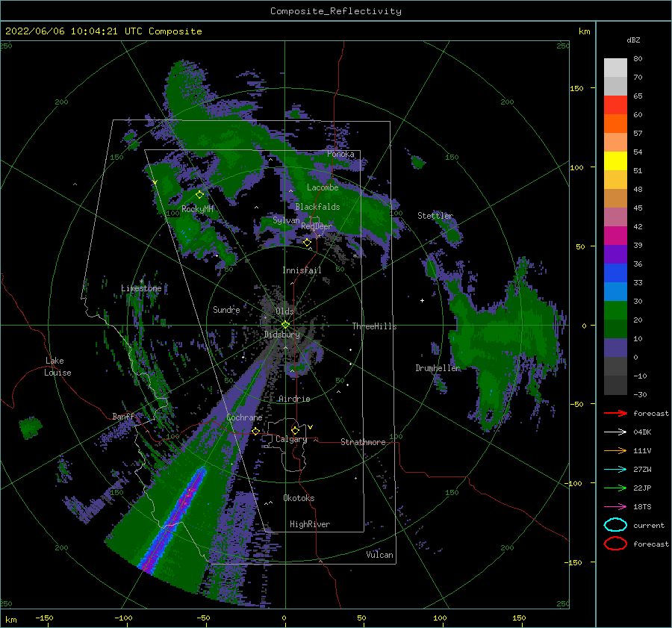Click the Limestone label on the map
672x628 pixels.
click(141, 288)
